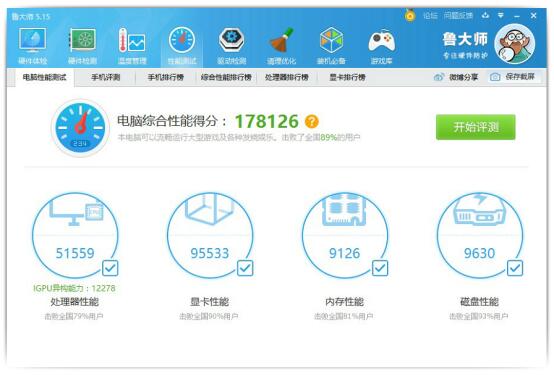
Task: Uncheck the 处理器性能 test checkbox
Action: tap(110, 268)
